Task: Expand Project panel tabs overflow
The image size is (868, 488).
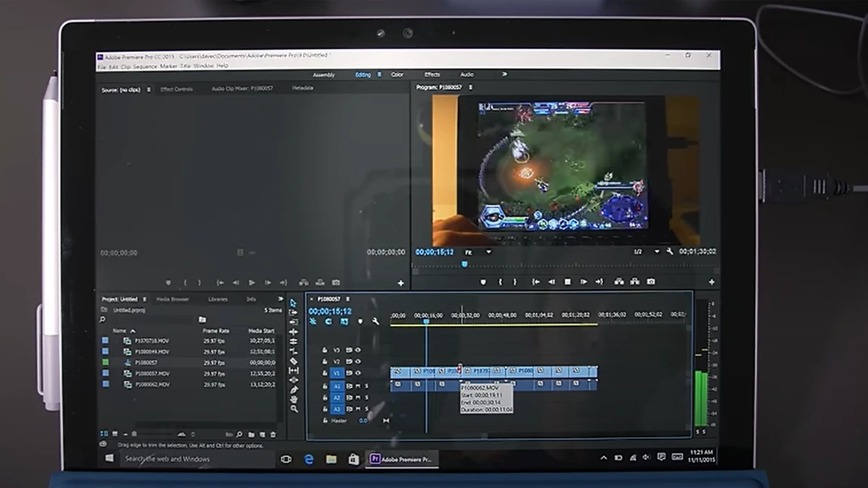Action: pos(281,299)
